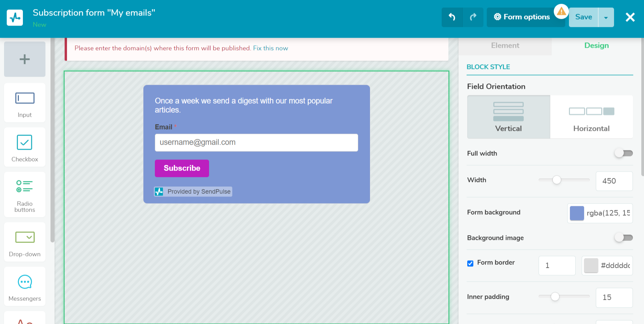
Task: Click the orange warning alert icon
Action: tap(561, 12)
